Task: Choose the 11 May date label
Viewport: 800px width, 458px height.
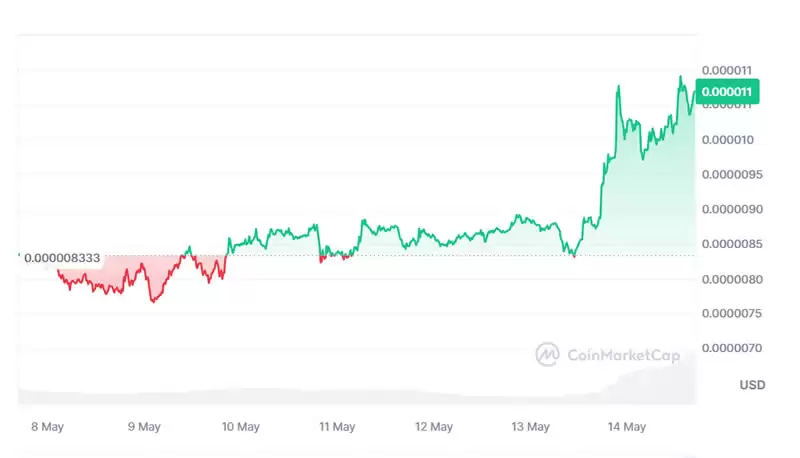Action: click(337, 427)
